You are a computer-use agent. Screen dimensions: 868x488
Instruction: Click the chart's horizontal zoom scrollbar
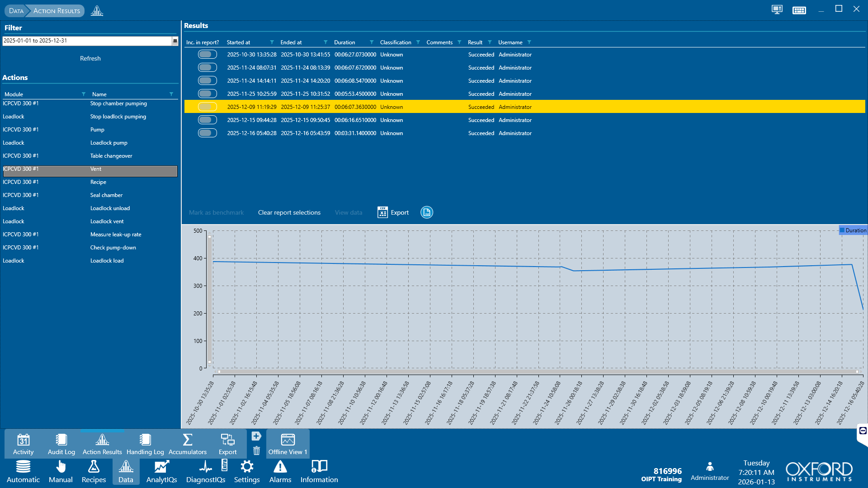538,372
